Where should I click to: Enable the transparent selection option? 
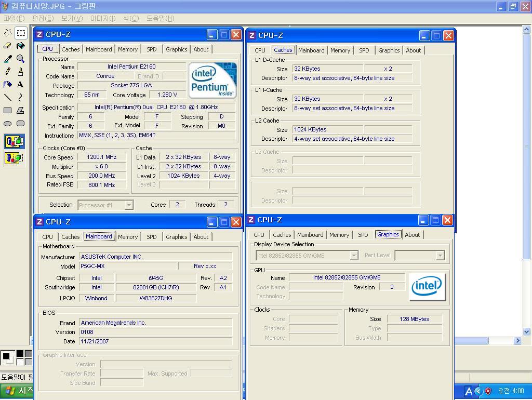pyautogui.click(x=14, y=158)
